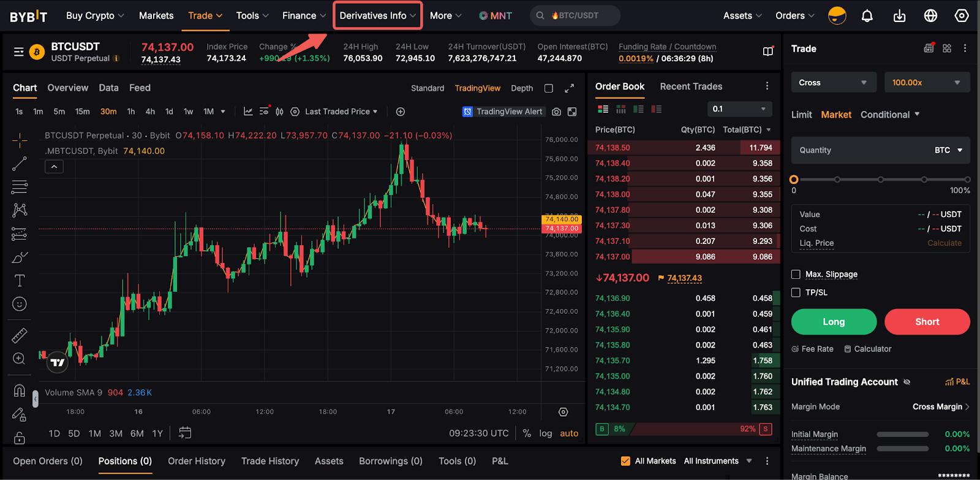Open the notifications bell icon
Viewport: 980px width, 480px height.
coord(867,16)
